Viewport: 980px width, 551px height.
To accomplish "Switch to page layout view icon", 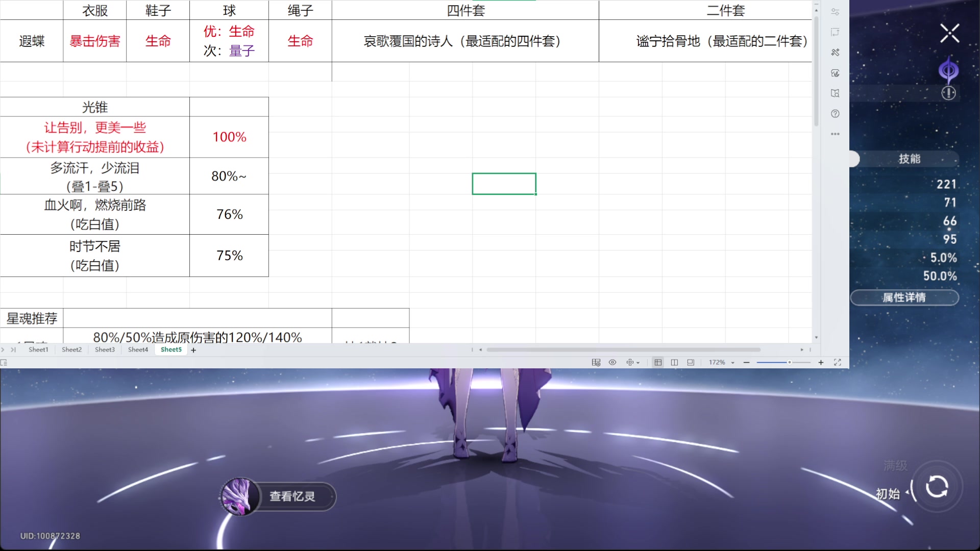I will tap(691, 362).
